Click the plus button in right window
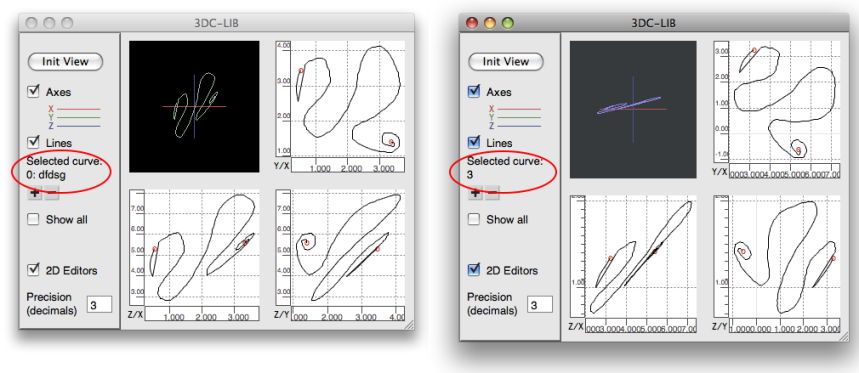 tap(475, 193)
